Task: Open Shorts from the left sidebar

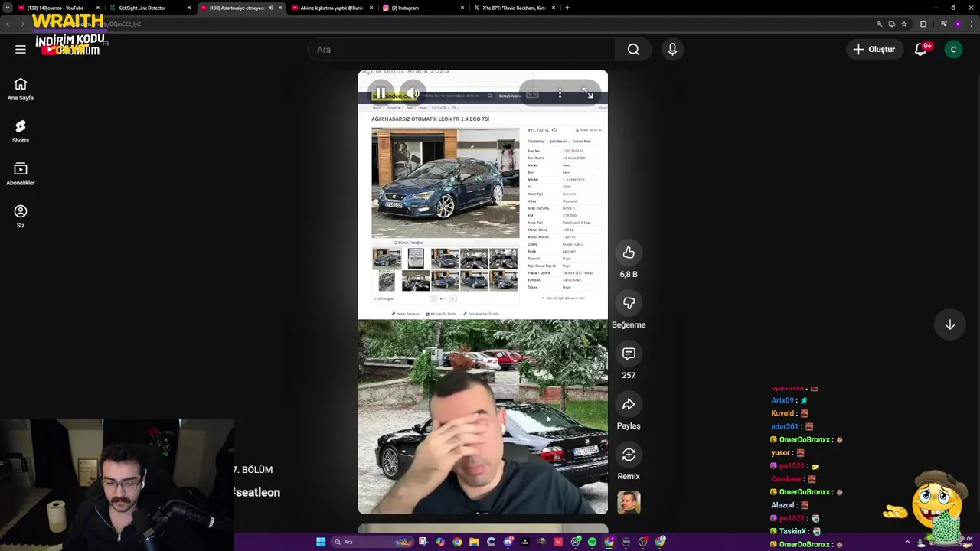Action: pos(21,131)
